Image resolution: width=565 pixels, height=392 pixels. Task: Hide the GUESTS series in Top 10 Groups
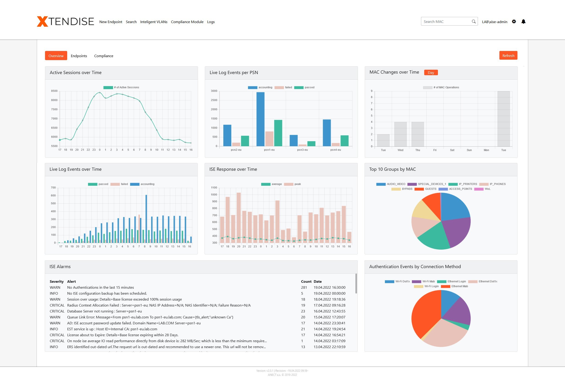(425, 189)
